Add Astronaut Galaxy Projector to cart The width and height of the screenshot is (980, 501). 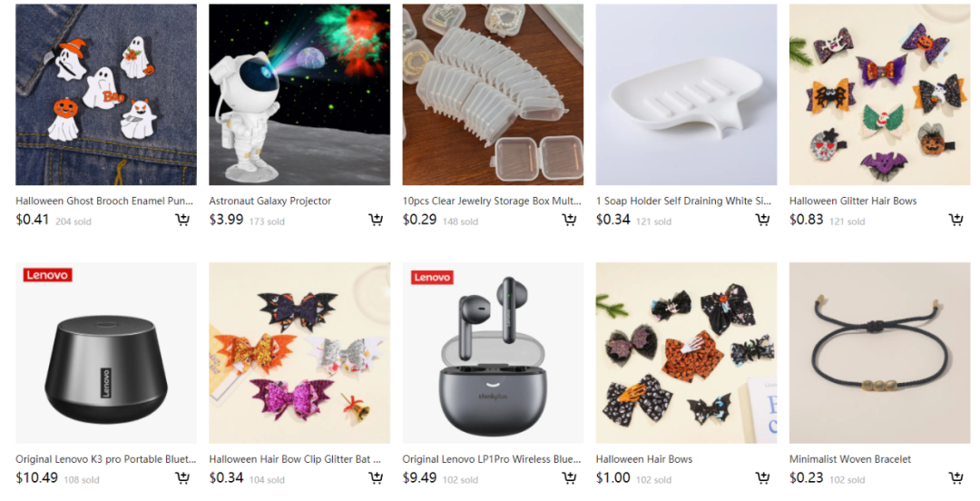[376, 220]
